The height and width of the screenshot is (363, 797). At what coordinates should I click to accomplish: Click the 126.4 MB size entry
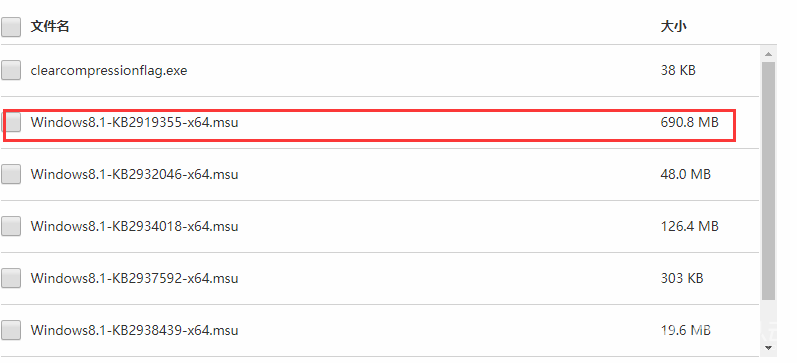(x=689, y=226)
